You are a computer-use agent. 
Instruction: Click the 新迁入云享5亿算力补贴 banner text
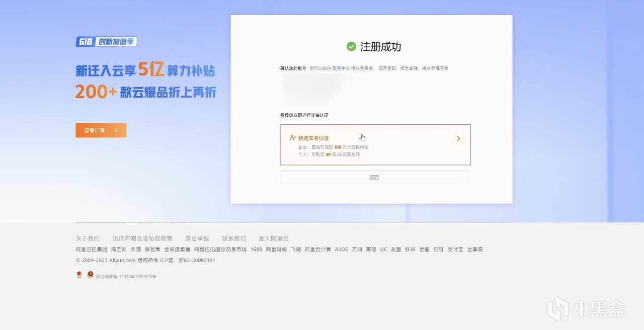coord(145,71)
